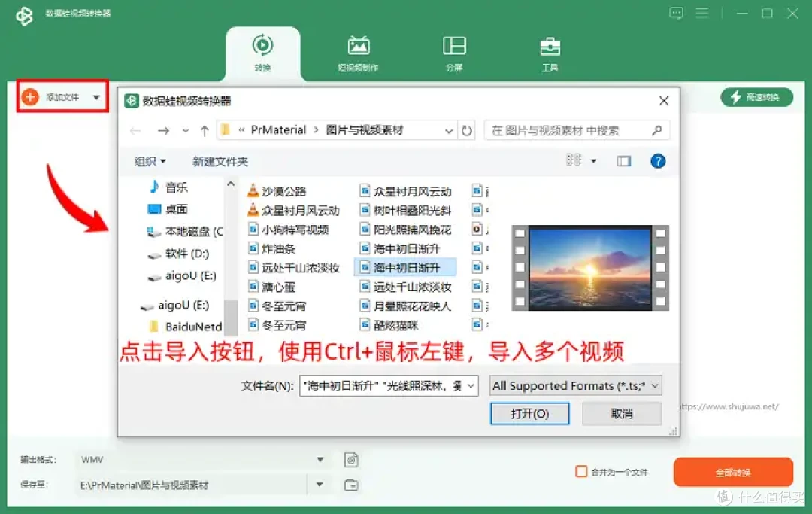The height and width of the screenshot is (514, 812).
Task: Toggle the preview pane icon
Action: [x=624, y=161]
